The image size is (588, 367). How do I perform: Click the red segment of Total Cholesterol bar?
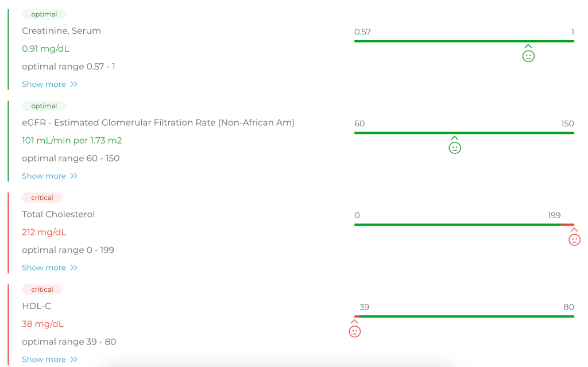567,225
